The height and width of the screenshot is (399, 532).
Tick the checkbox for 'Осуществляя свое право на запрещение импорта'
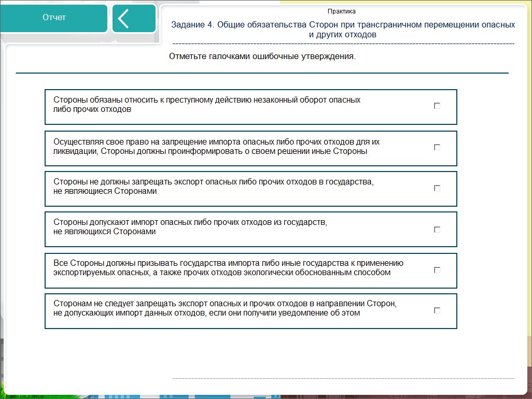pos(437,147)
